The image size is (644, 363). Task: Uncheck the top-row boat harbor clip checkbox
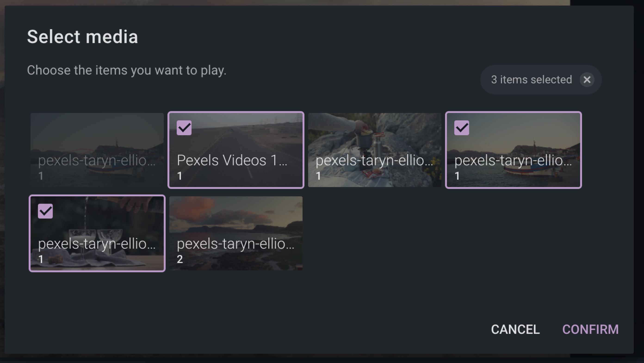(x=461, y=128)
